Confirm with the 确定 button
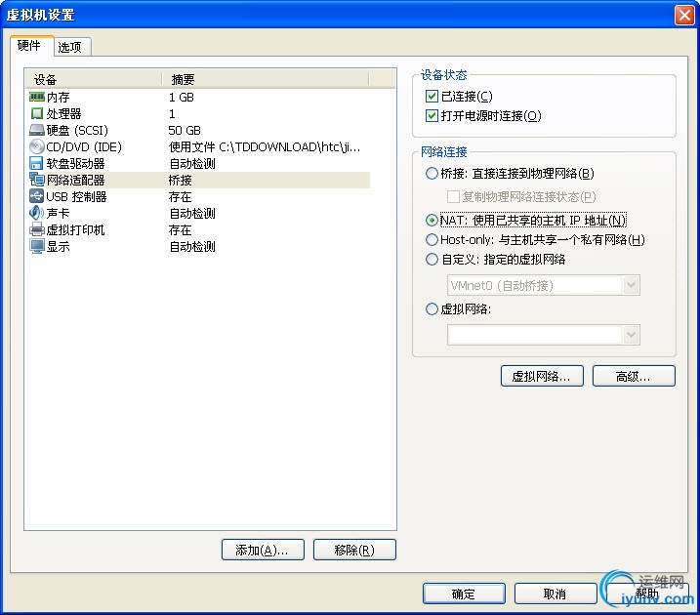Viewport: 700px width, 615px height. coord(464,594)
